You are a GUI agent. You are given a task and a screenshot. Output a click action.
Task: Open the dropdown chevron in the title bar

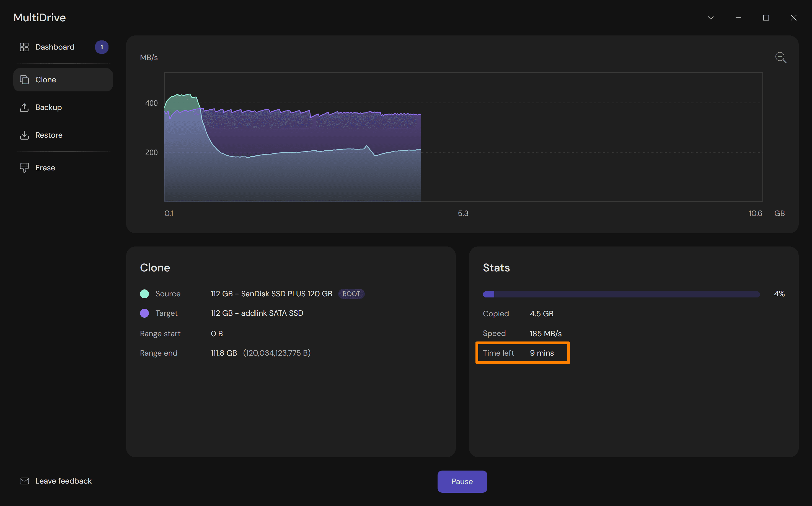point(711,17)
